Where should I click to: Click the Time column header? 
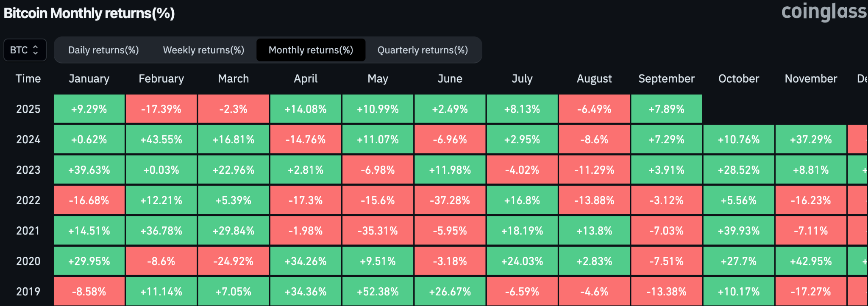click(x=28, y=79)
